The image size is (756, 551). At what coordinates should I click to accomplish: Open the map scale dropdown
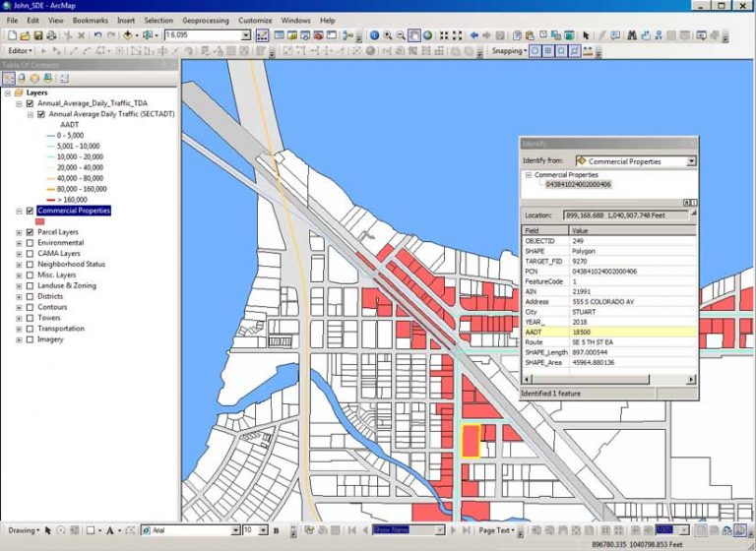pos(246,35)
